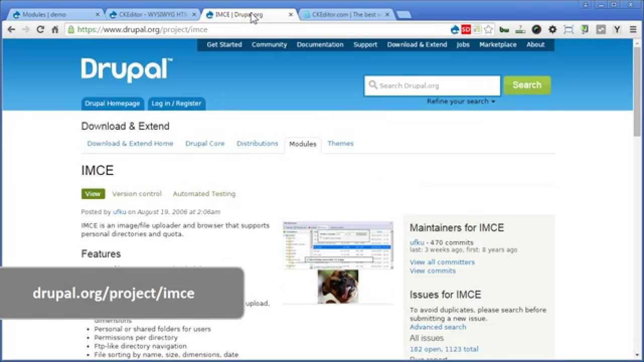Click the Drupal Homepage button

pos(112,104)
